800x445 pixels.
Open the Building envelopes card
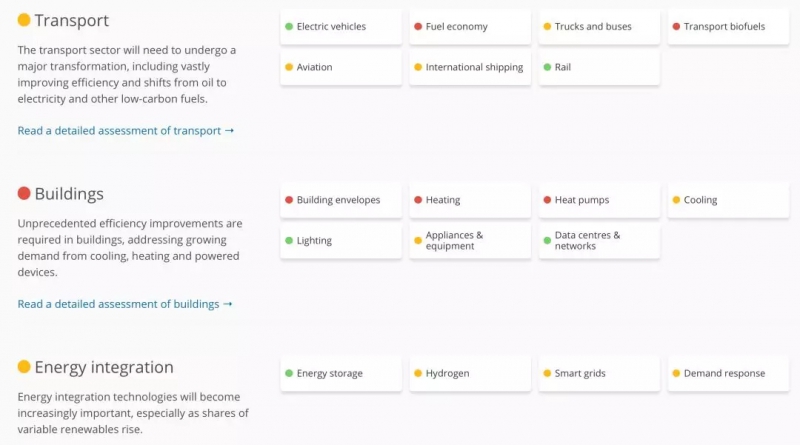340,200
